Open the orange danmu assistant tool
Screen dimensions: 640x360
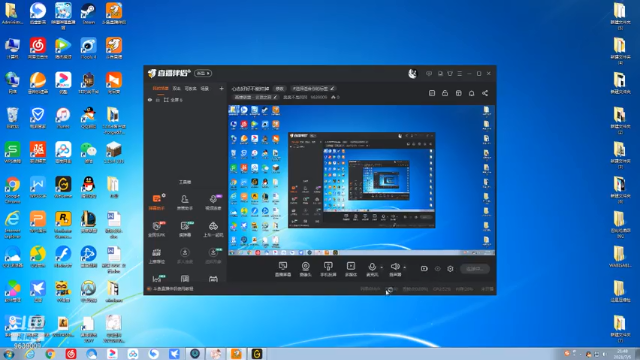(x=157, y=202)
